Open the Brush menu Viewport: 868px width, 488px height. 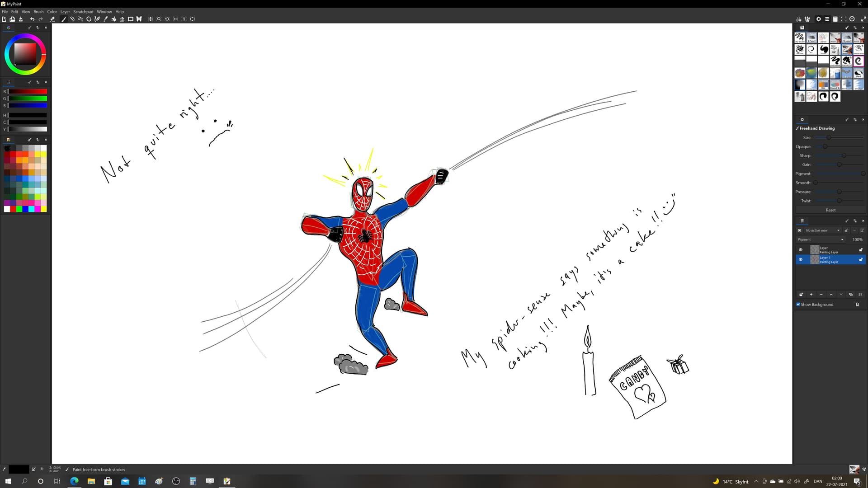[x=38, y=12]
